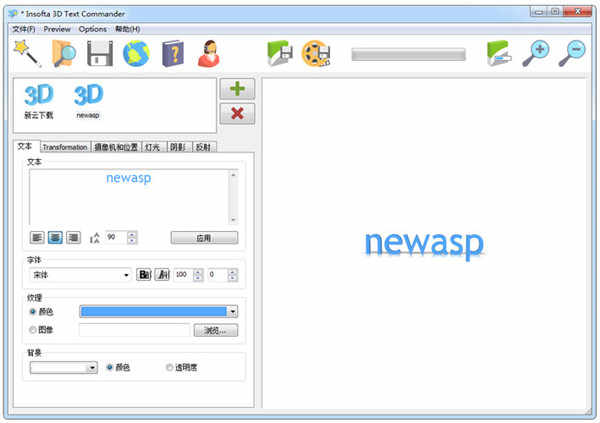Open the Preview menu
Viewport: 600px width, 423px height.
click(x=57, y=29)
